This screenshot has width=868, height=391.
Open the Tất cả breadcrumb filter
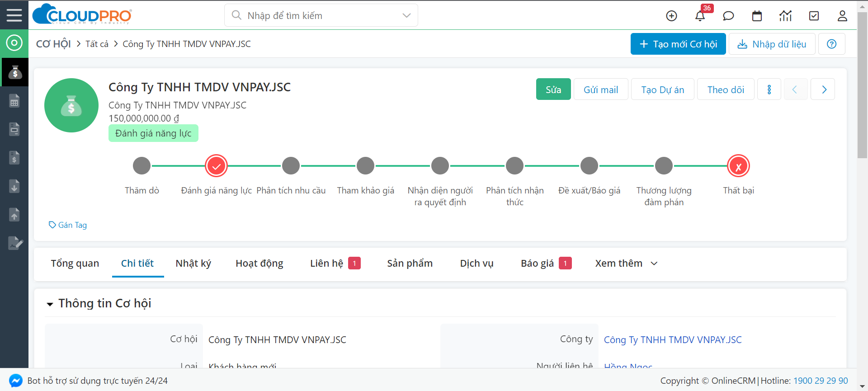coord(97,44)
